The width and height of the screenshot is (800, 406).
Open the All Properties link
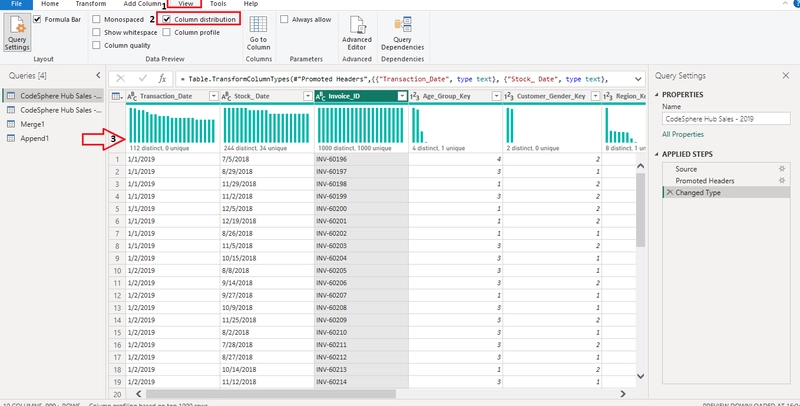pyautogui.click(x=683, y=135)
